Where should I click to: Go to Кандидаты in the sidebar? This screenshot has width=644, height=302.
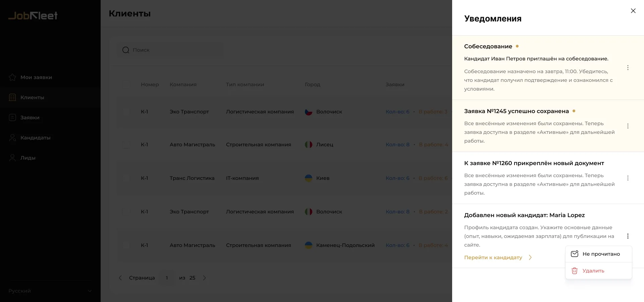[x=35, y=138]
